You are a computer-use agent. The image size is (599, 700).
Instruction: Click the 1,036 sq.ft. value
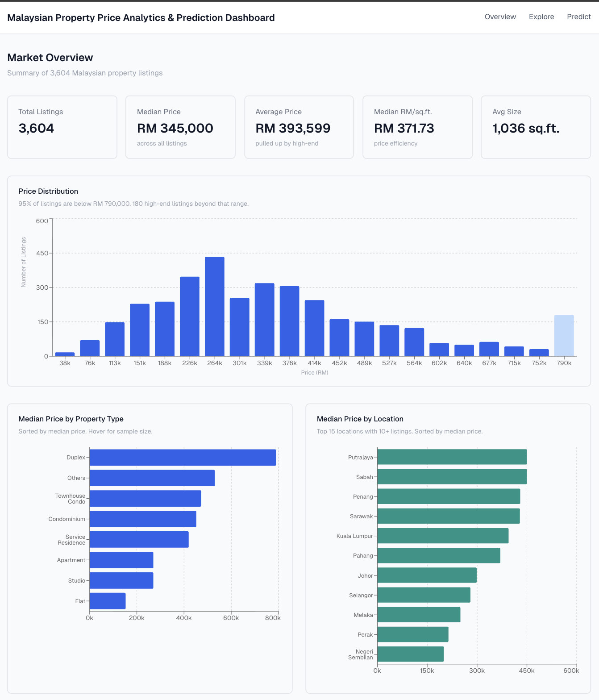(x=526, y=128)
